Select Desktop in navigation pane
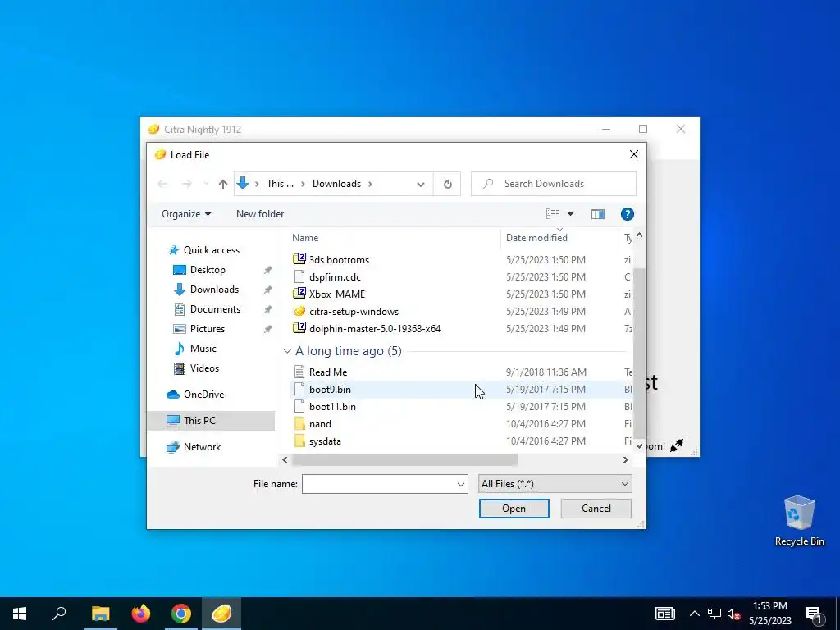Viewport: 840px width, 630px height. coord(208,270)
